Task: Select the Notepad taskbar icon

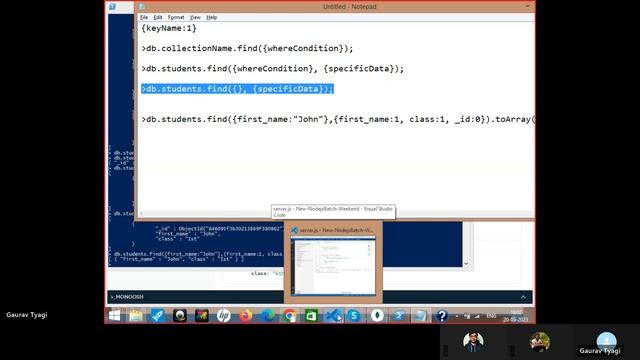Action: pyautogui.click(x=420, y=316)
